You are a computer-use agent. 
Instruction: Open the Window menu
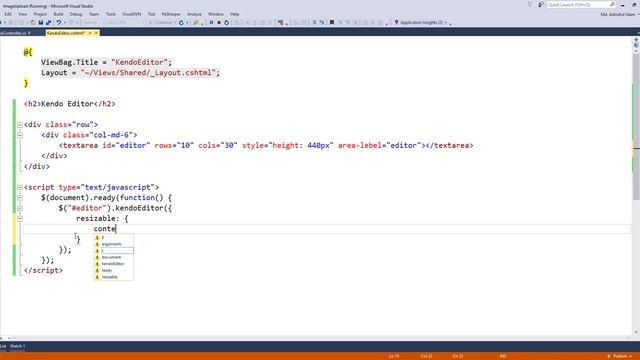tap(216, 14)
